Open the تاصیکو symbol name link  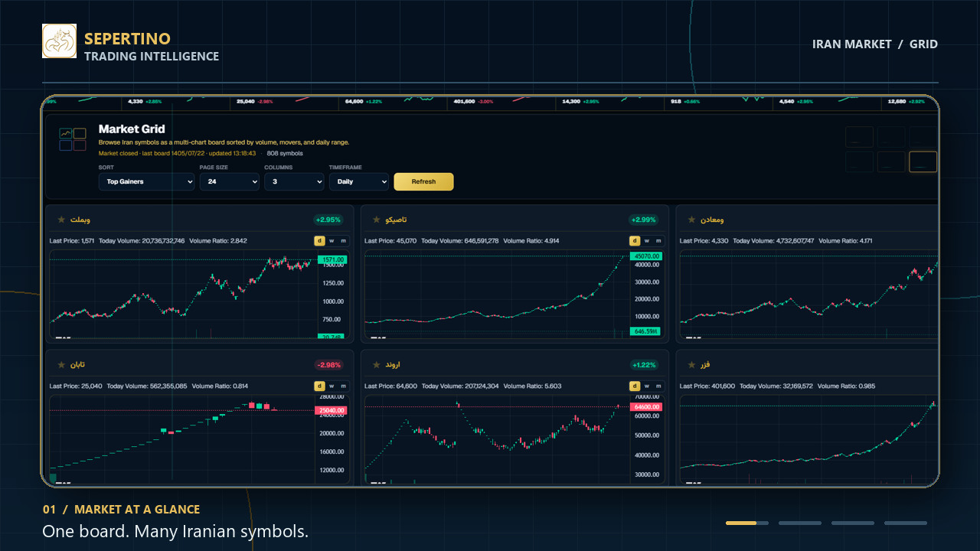click(397, 220)
